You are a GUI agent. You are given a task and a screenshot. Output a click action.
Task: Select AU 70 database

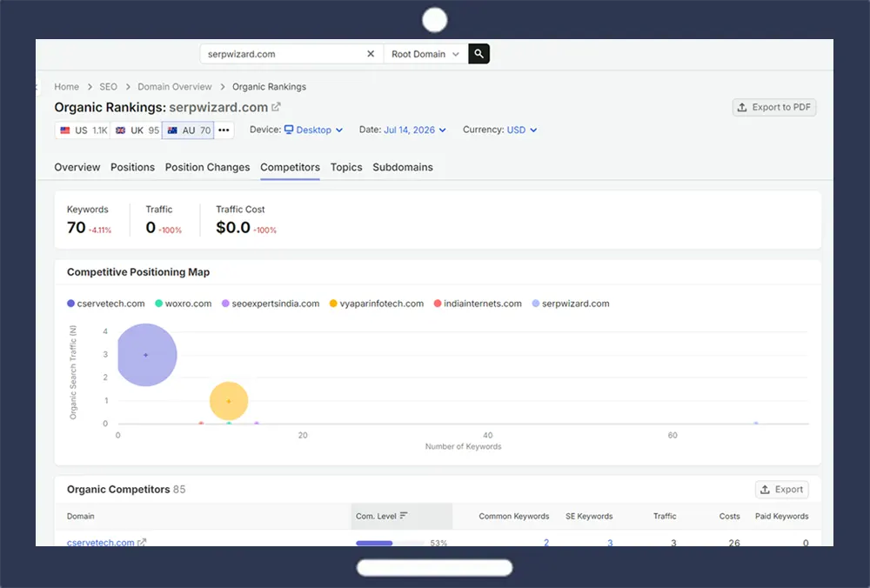click(x=188, y=130)
